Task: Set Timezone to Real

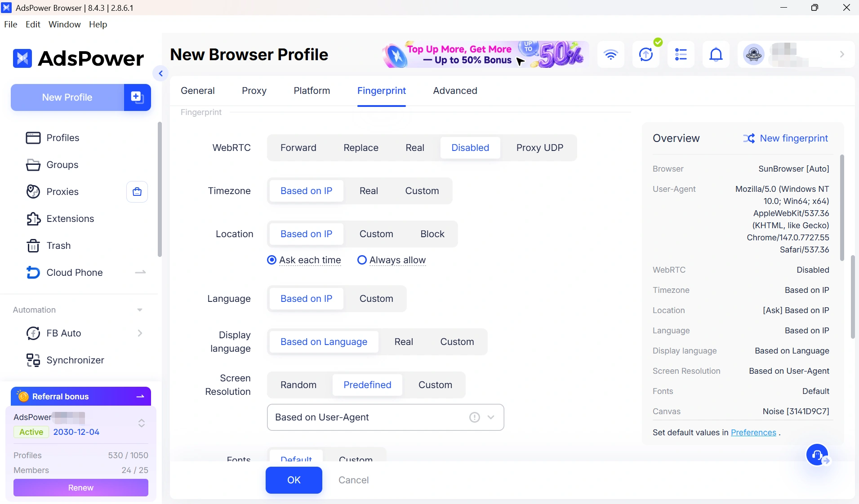Action: [x=369, y=191]
